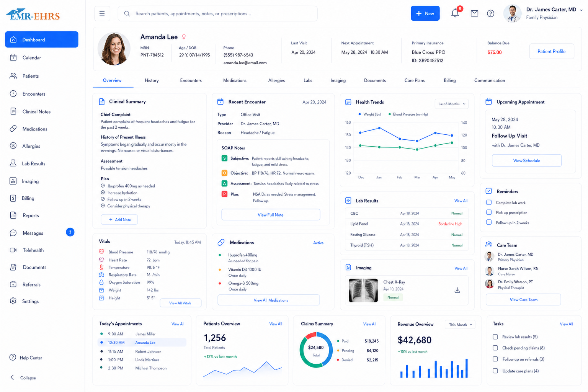Select the 10:30 AM Amanda Lee appointment
This screenshot has width=588, height=392.
pos(142,342)
